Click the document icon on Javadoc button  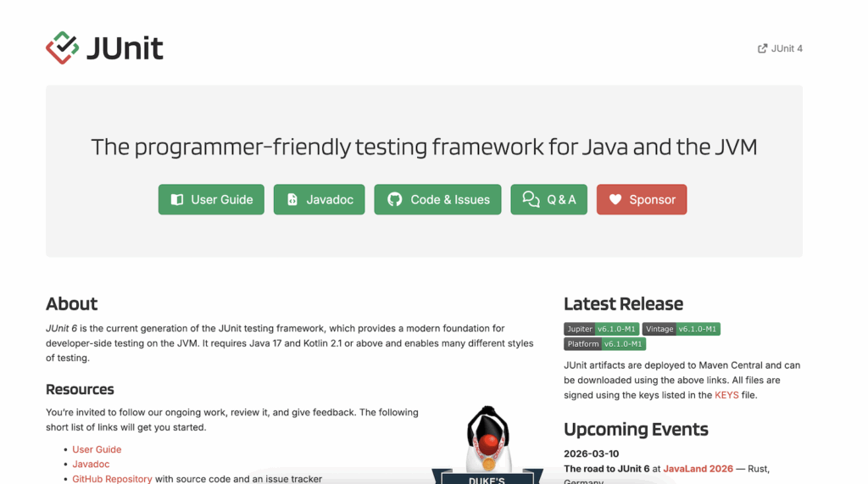click(292, 199)
